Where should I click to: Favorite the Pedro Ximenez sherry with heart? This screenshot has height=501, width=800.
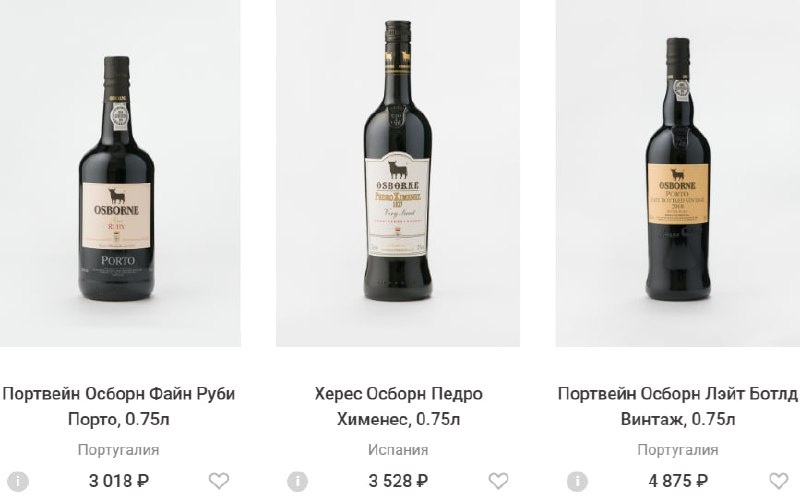coord(499,481)
